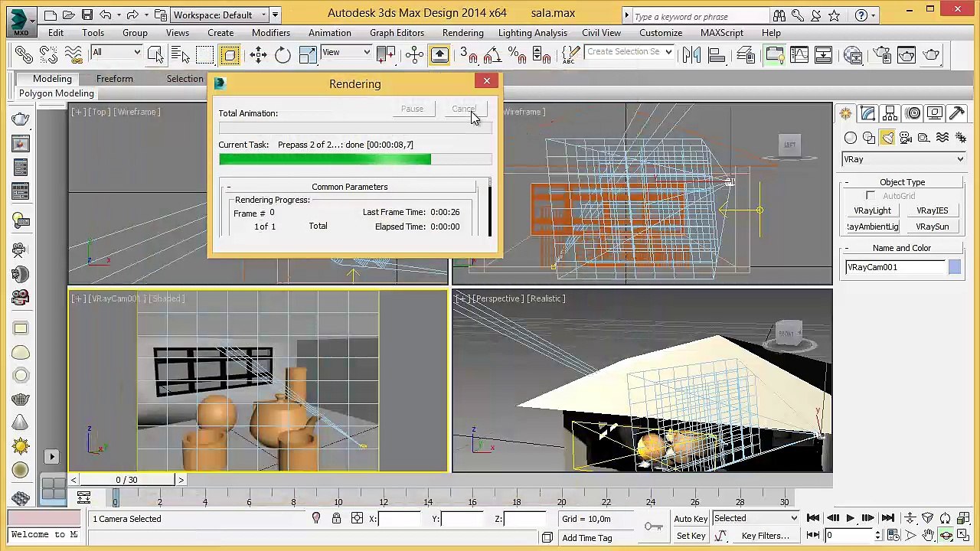Click the VRayLight object button
The image size is (980, 551).
click(x=872, y=210)
